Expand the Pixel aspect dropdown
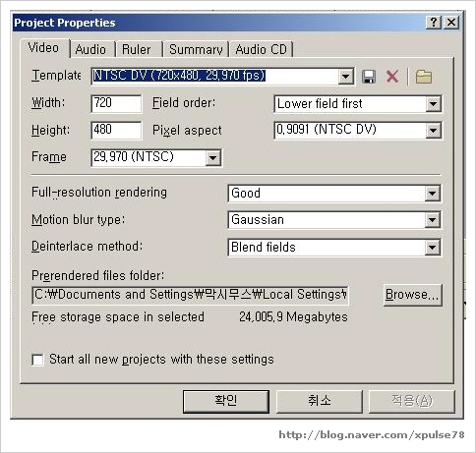This screenshot has width=476, height=453. (x=433, y=131)
